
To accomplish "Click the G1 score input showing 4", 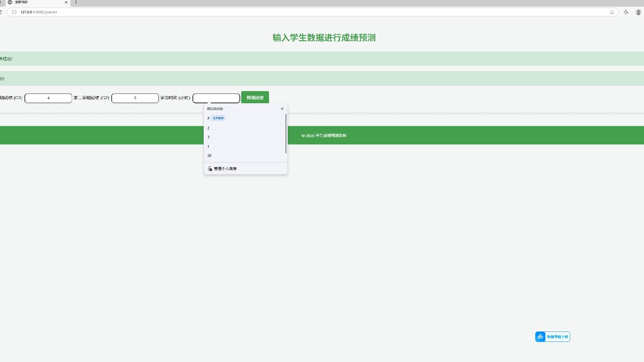I will [48, 98].
